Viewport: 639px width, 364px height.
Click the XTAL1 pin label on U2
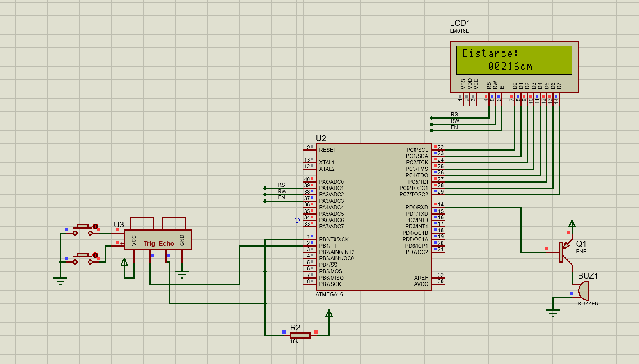point(327,163)
